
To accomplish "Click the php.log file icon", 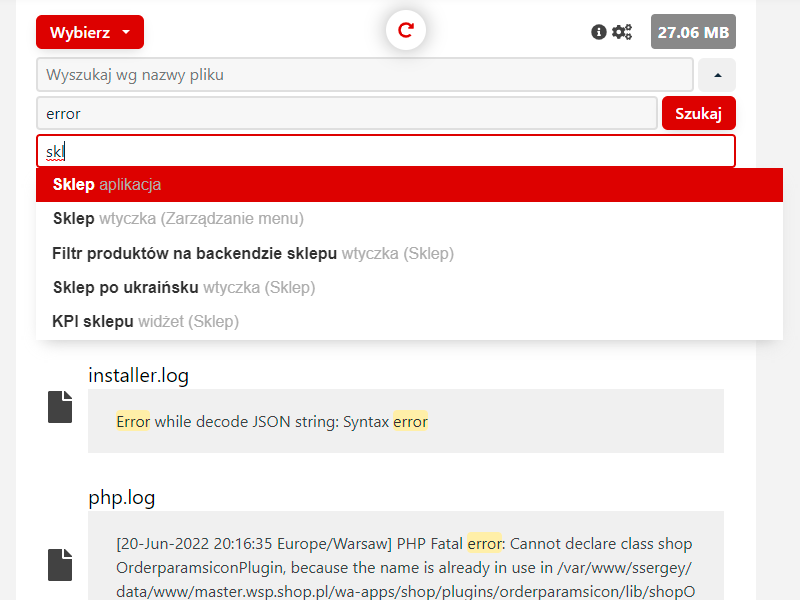I will point(60,565).
